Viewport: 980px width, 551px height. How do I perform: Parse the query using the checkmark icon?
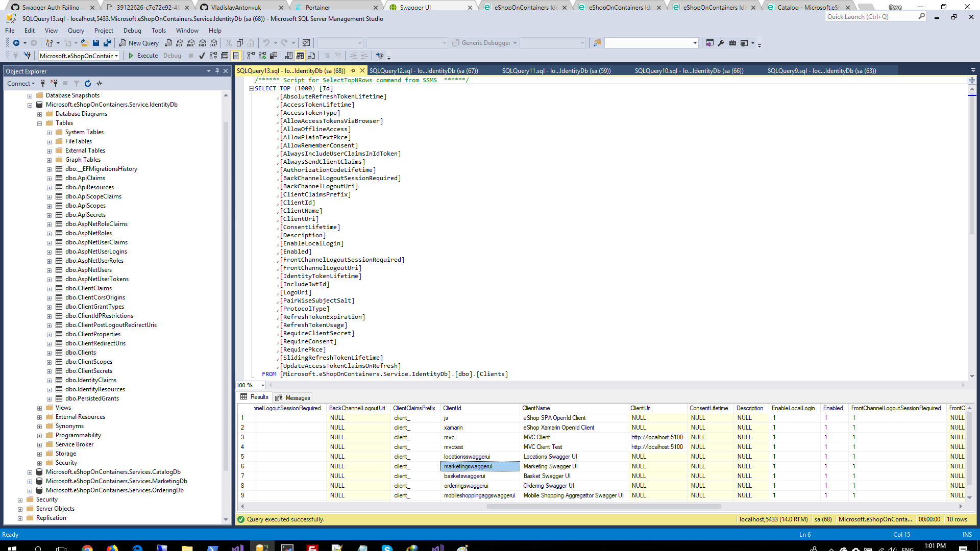click(x=202, y=56)
